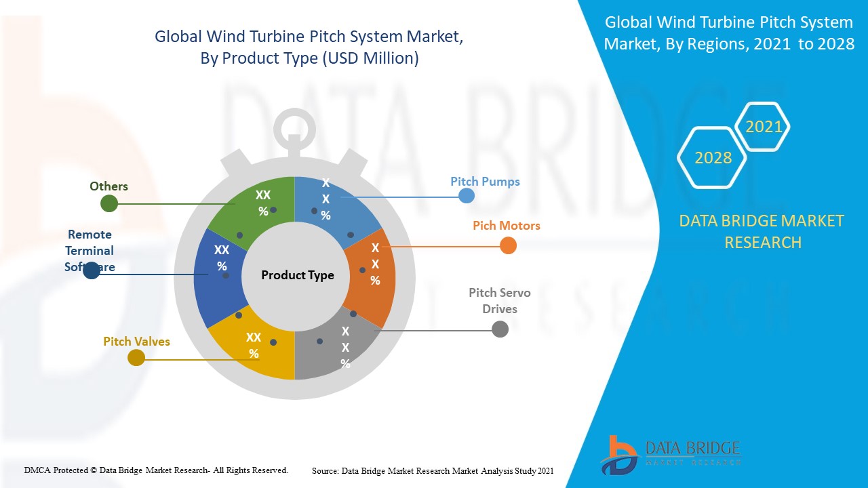Select the 2028 hexagon
868x488 pixels.
(712, 158)
